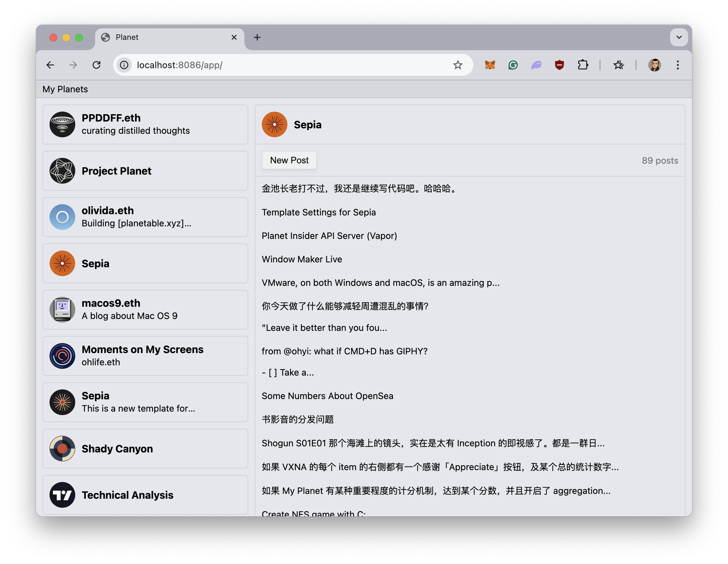Click the macos9.eth Mac computer icon

click(62, 309)
